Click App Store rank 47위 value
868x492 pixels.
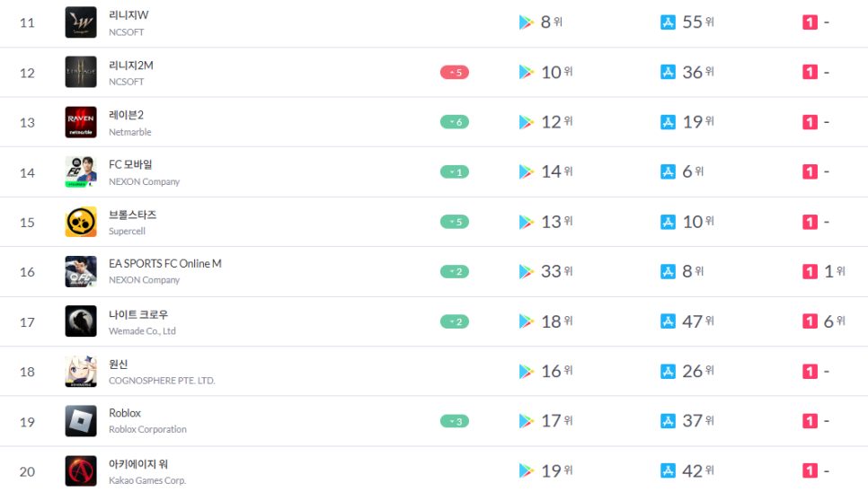[698, 321]
